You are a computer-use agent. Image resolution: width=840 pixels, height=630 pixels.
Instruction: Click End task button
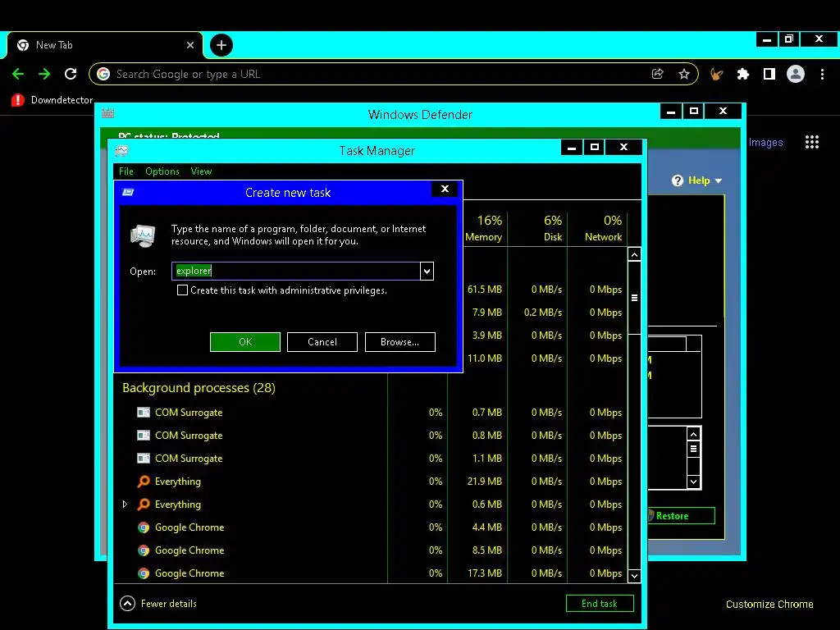(600, 603)
